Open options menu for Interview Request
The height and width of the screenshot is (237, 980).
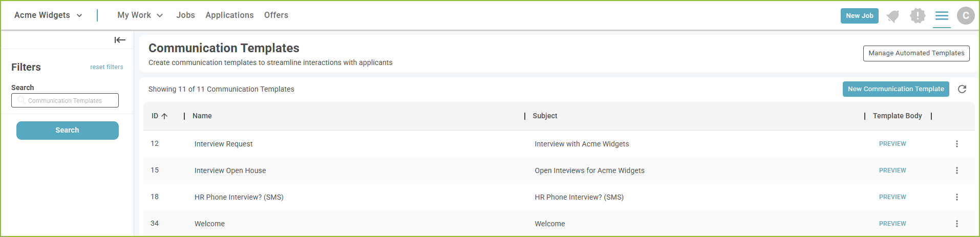point(956,144)
